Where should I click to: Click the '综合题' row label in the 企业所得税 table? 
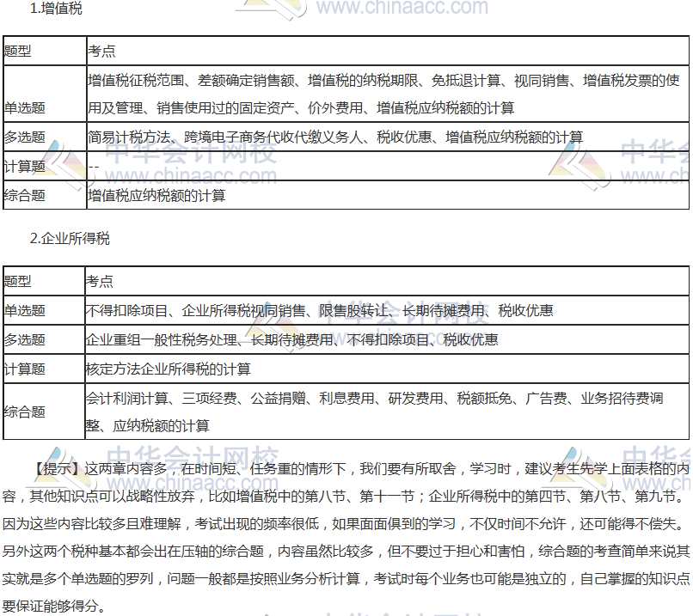point(25,412)
